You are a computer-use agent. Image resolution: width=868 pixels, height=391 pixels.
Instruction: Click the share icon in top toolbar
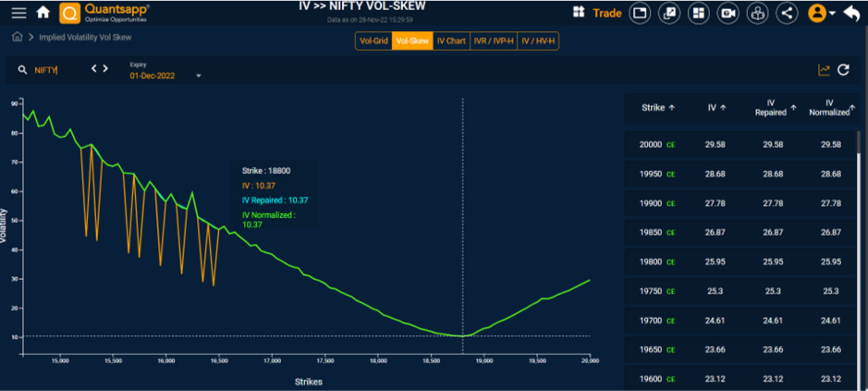(x=787, y=13)
